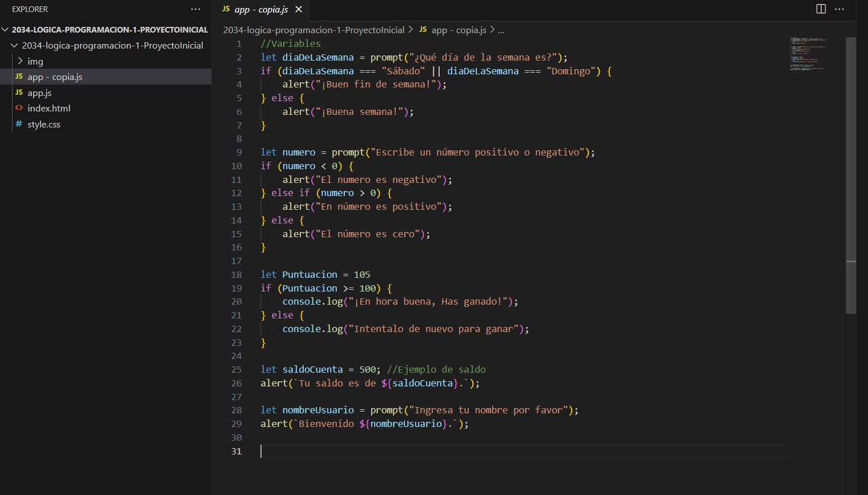Click "En número es positivo" alert text

coord(379,206)
